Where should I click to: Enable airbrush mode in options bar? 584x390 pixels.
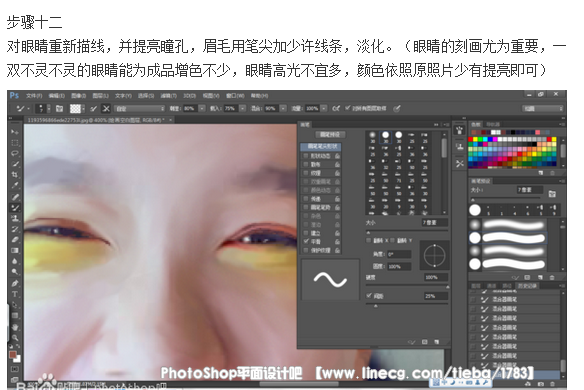(336, 108)
